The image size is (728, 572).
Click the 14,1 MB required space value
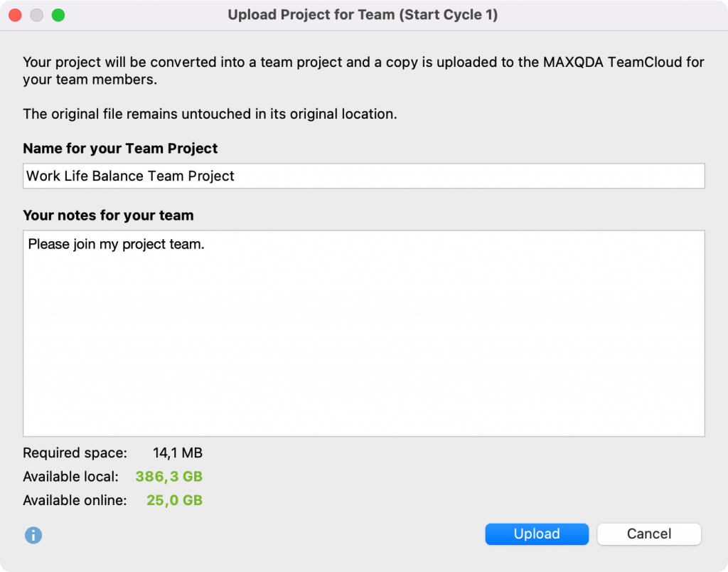click(x=178, y=452)
